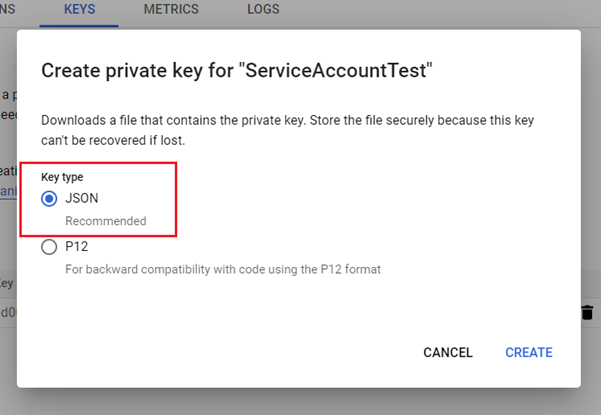
Task: Click the P12 option label
Action: pos(77,247)
